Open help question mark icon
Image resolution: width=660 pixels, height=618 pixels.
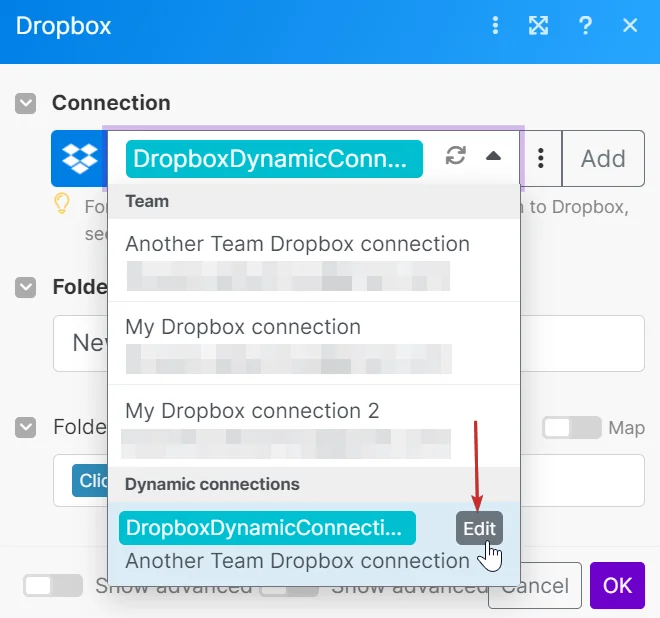tap(585, 25)
